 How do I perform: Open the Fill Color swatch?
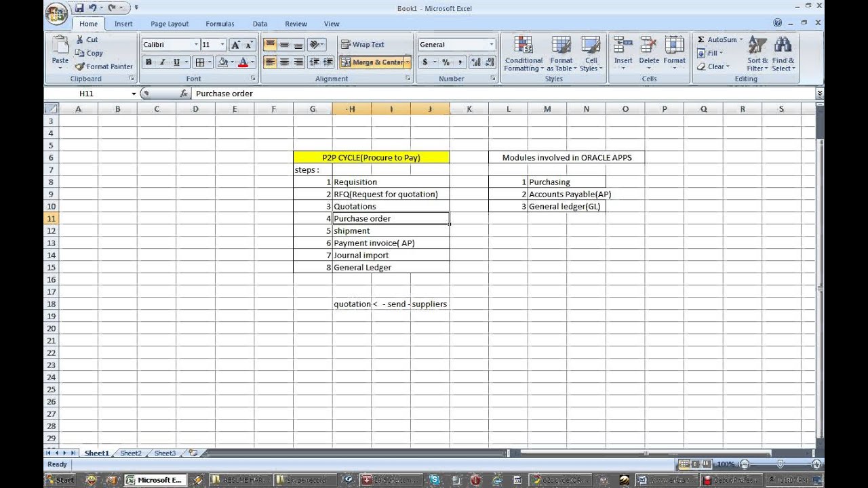coord(222,62)
